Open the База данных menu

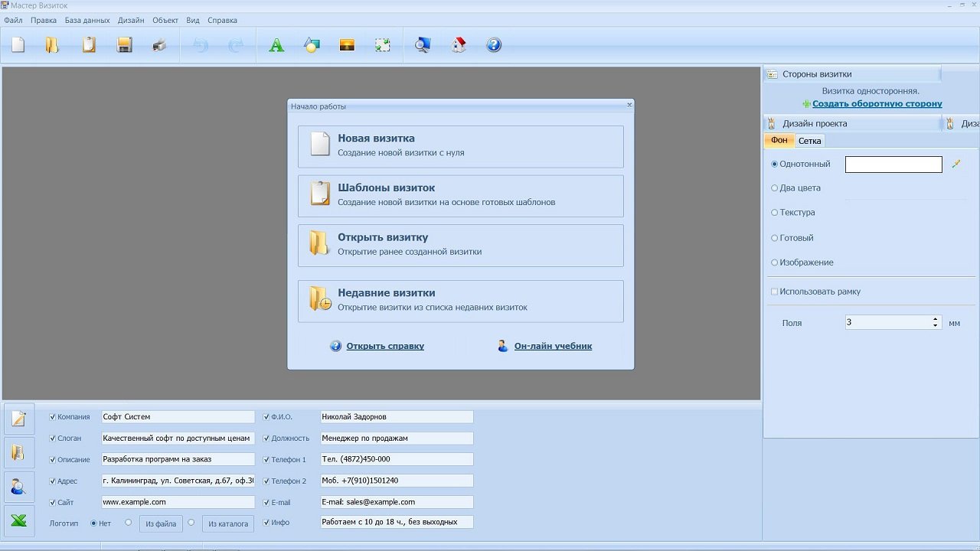[87, 20]
